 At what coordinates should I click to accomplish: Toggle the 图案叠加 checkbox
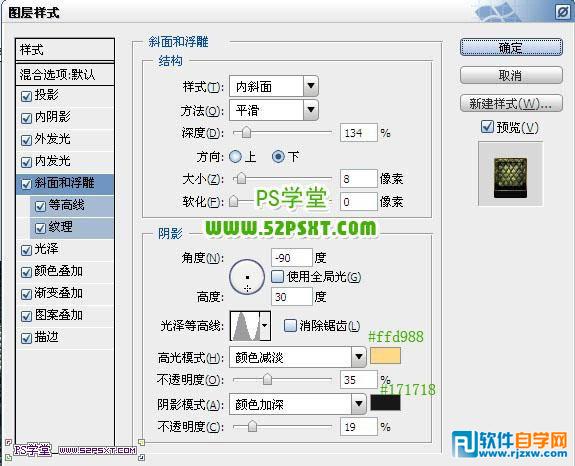(x=26, y=316)
